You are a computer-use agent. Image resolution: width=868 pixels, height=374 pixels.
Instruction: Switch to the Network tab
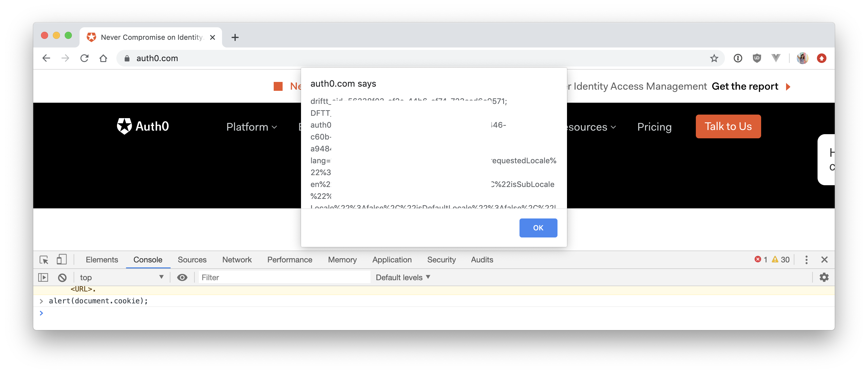tap(237, 259)
